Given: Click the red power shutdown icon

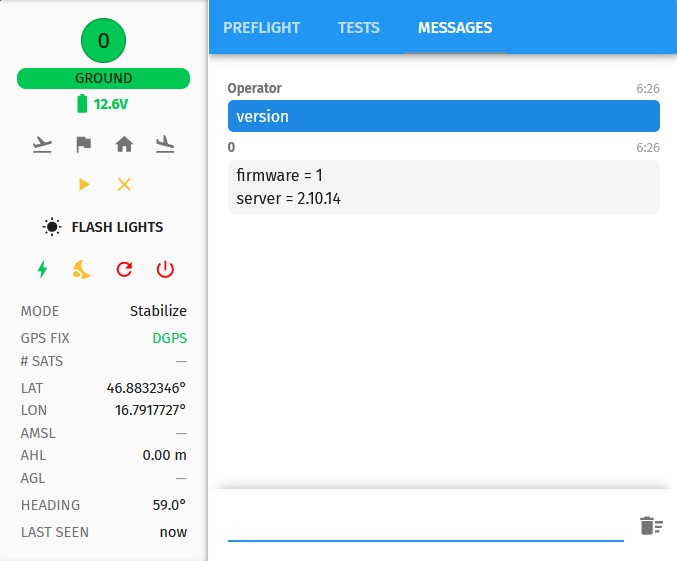Looking at the screenshot, I should coord(165,269).
